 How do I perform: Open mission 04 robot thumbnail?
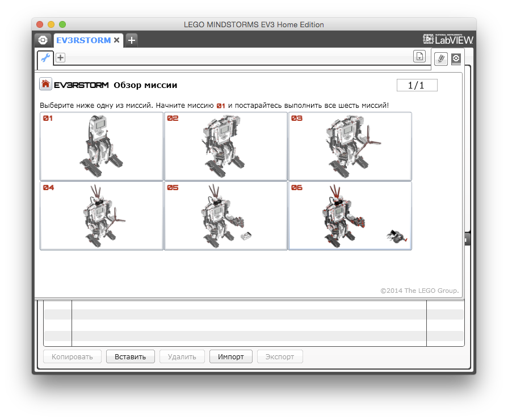[102, 216]
